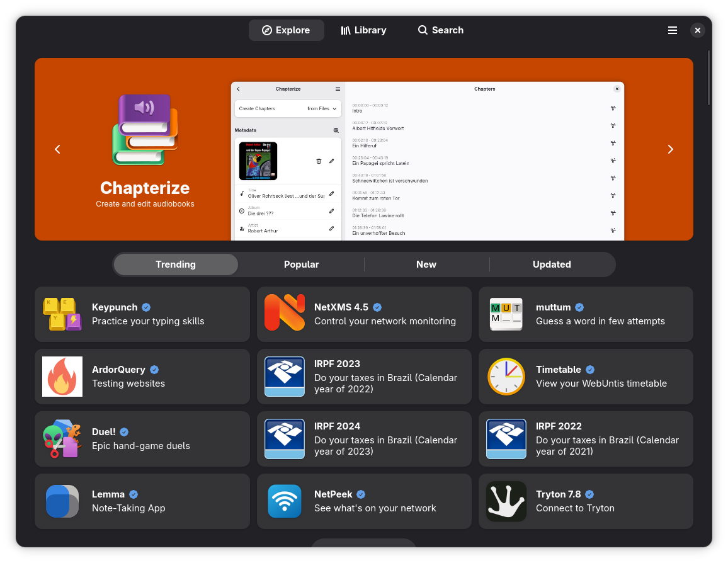Click the Tryton frog footprint icon
The width and height of the screenshot is (728, 563).
tap(506, 501)
